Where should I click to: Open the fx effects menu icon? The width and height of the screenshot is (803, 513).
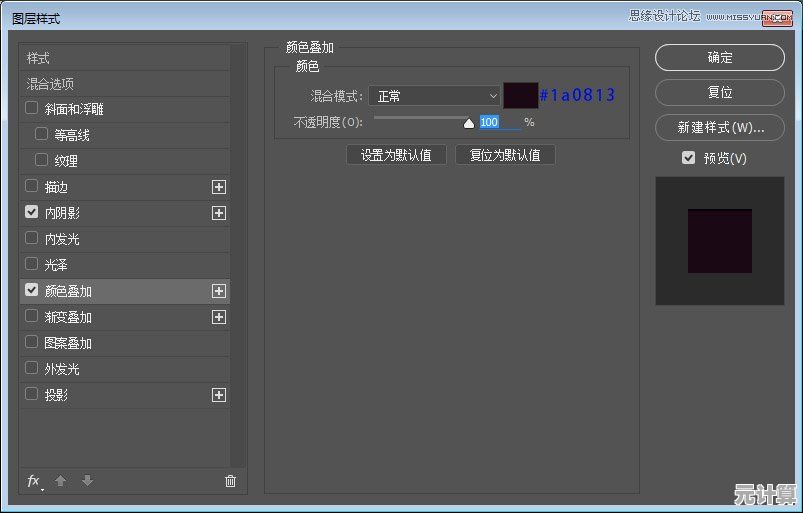34,481
